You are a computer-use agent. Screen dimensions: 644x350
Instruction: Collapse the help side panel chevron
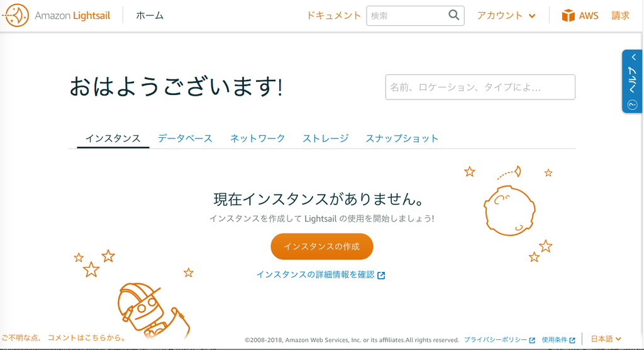633,57
